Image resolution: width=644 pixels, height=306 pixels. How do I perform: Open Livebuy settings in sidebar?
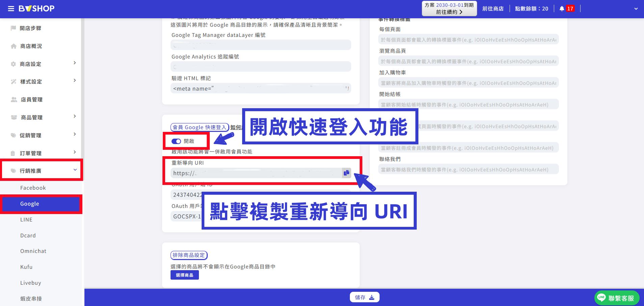point(31,283)
